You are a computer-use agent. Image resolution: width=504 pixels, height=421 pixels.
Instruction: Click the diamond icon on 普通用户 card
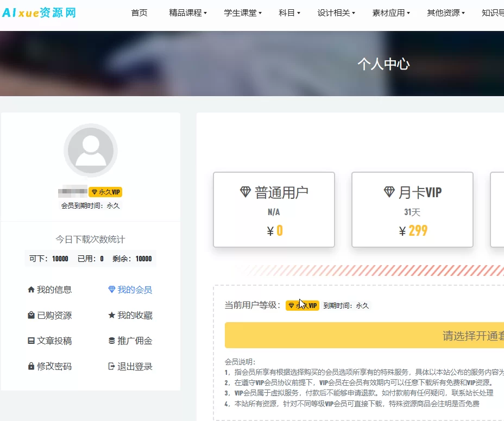pos(245,192)
